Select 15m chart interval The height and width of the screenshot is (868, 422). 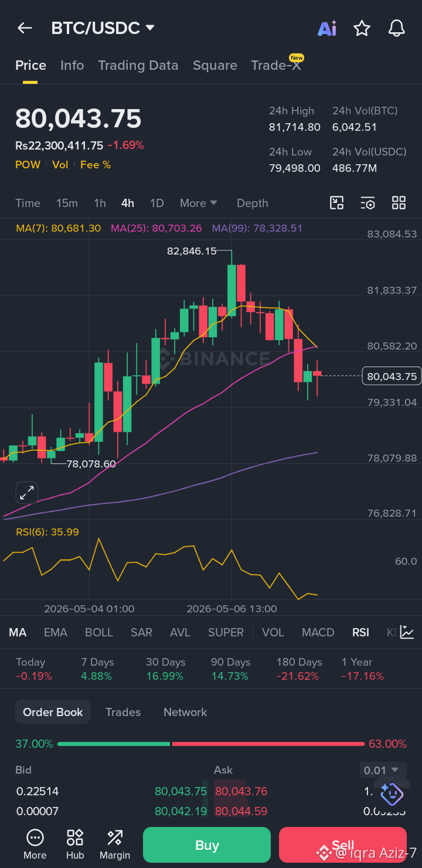click(x=67, y=203)
